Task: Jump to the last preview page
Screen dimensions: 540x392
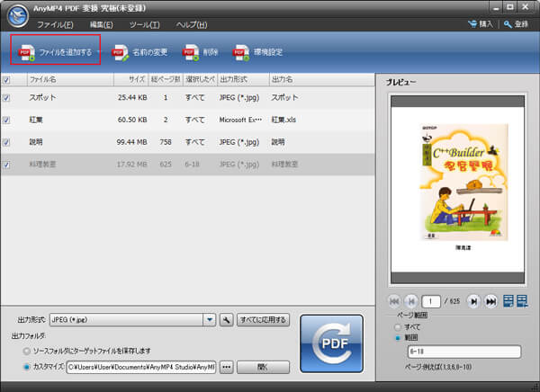Action: 491,301
